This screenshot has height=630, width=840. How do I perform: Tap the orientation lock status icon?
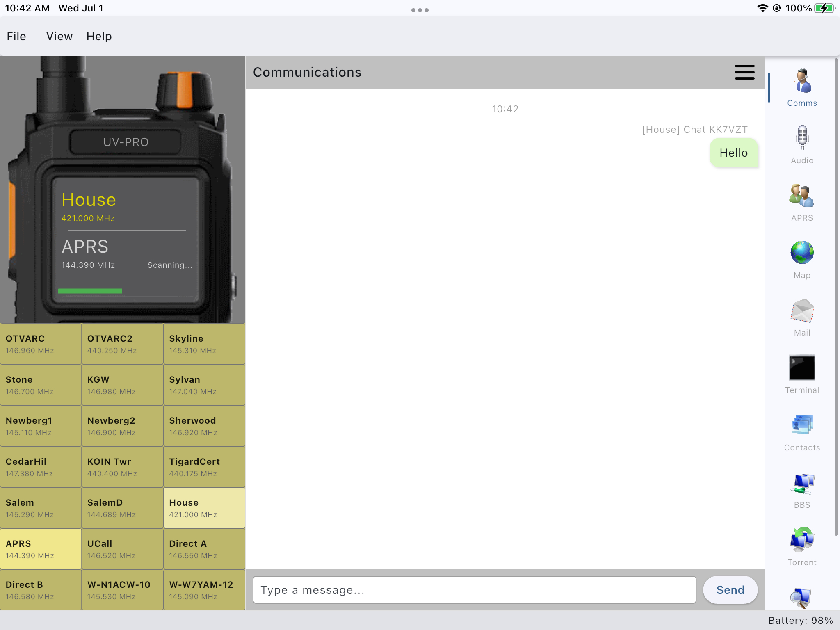(x=777, y=8)
